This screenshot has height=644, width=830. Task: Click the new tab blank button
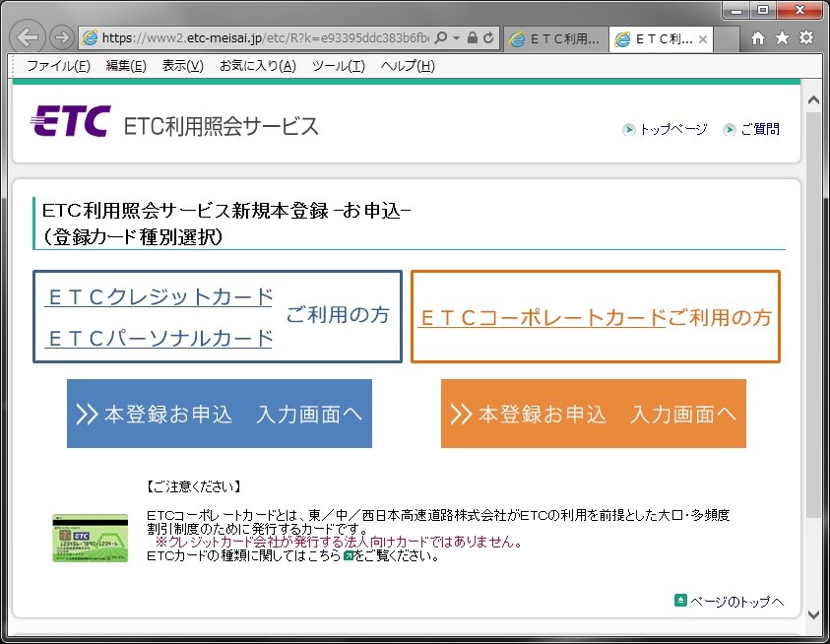(727, 39)
